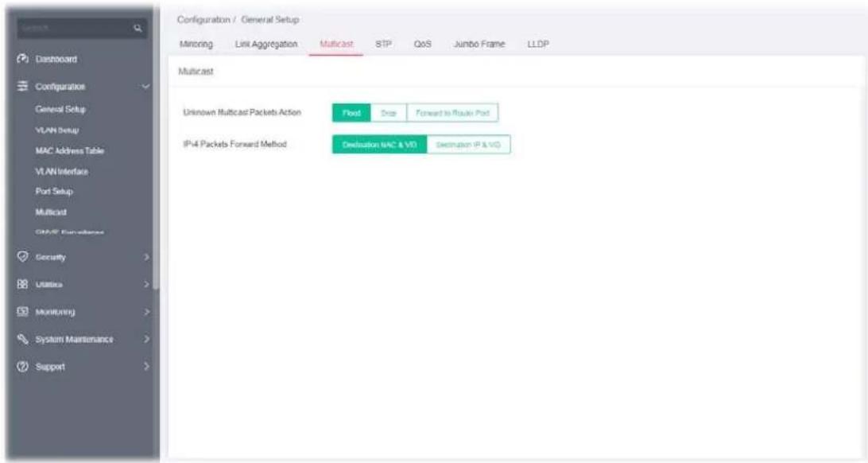Select the Multicast tab
The width and height of the screenshot is (868, 463).
click(x=336, y=45)
